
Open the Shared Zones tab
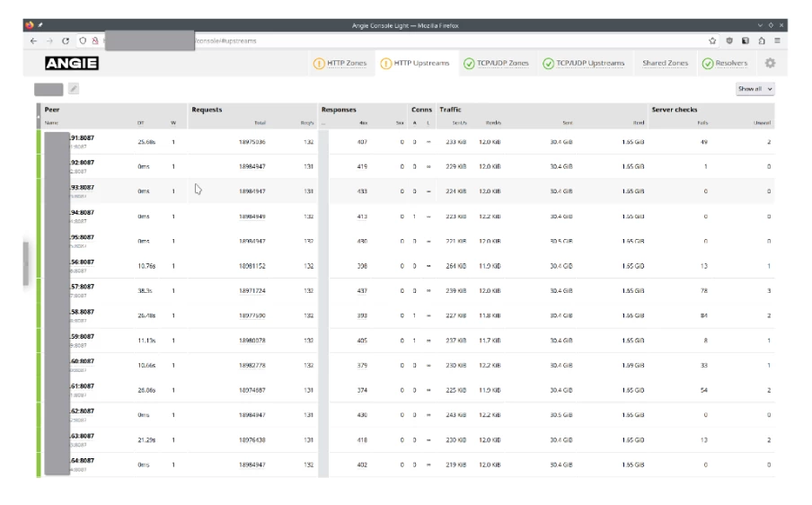[665, 63]
